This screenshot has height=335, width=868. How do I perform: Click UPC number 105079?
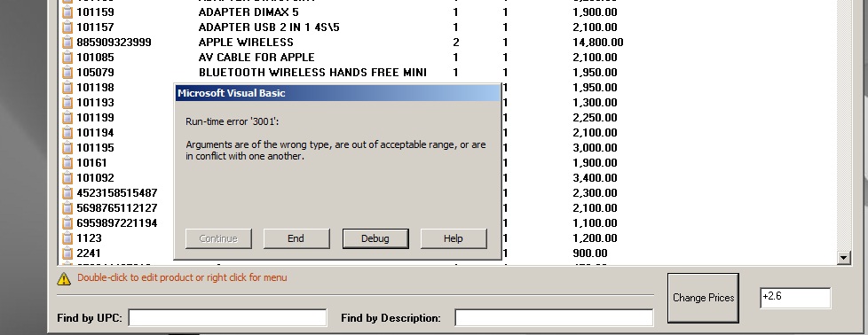[x=95, y=72]
